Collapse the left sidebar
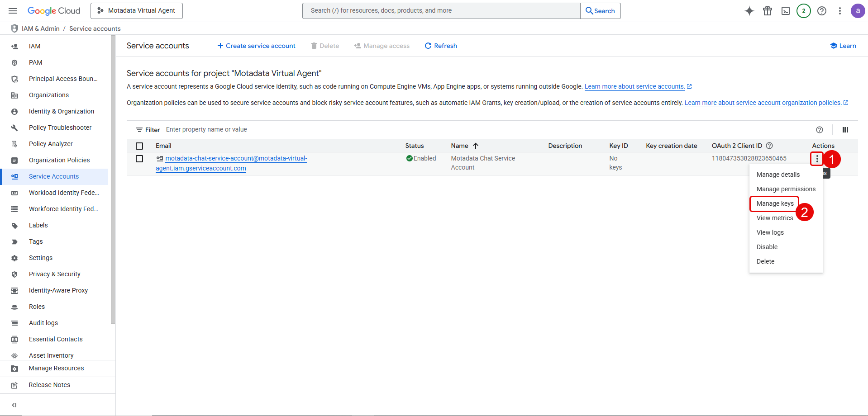868x416 pixels. point(14,405)
